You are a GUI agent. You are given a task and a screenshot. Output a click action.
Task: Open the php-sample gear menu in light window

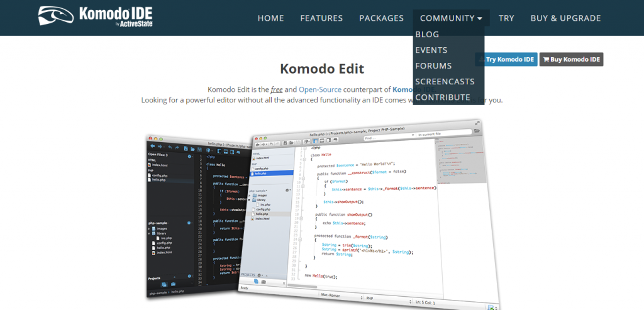(x=288, y=190)
